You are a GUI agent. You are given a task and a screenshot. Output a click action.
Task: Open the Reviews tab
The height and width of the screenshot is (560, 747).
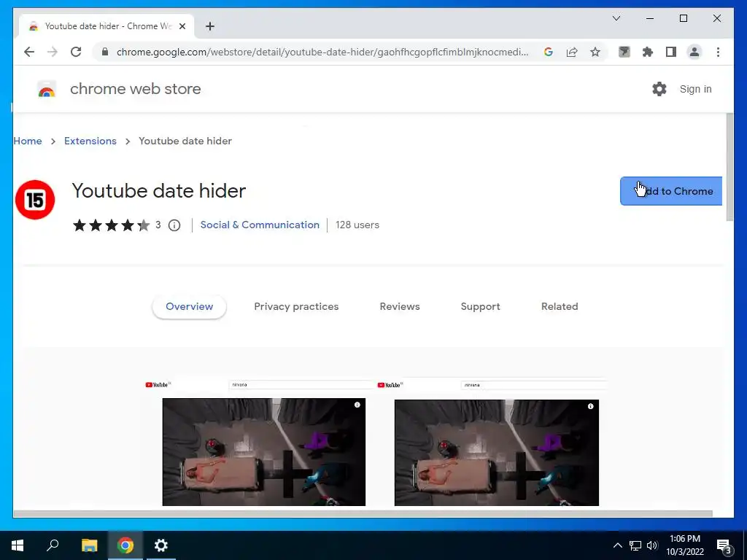400,307
